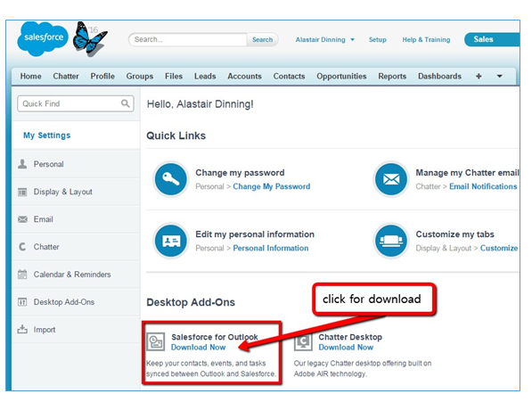This screenshot has height=402, width=532.
Task: Click the Alastair Dinning user name
Action: coord(320,40)
